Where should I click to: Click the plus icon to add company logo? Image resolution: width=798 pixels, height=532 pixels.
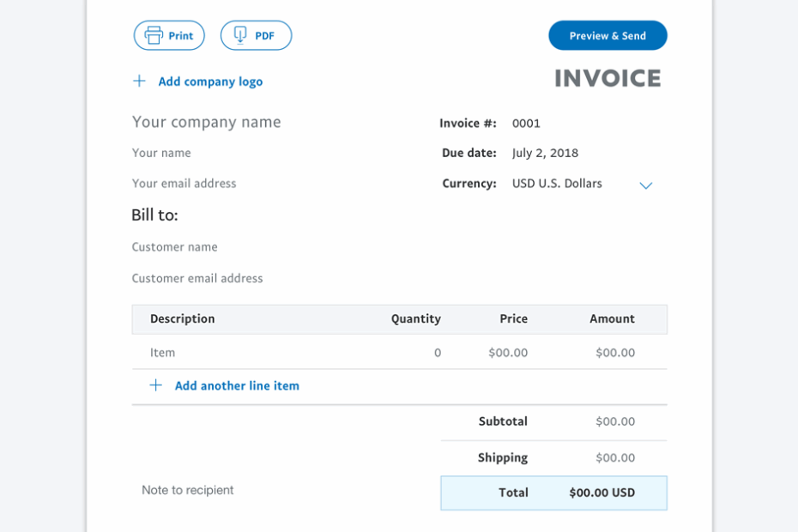(139, 81)
